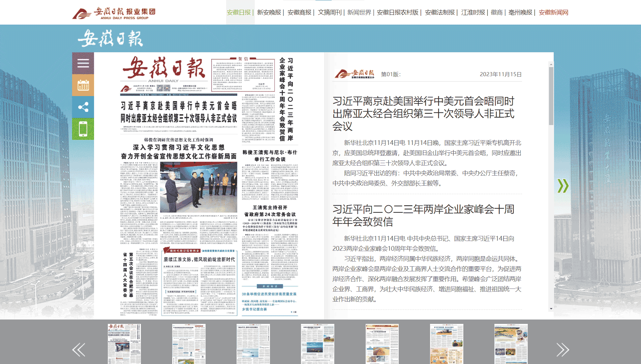Screen dimensions: 641x364
Task: Select the second page thumbnail
Action: 189,344
